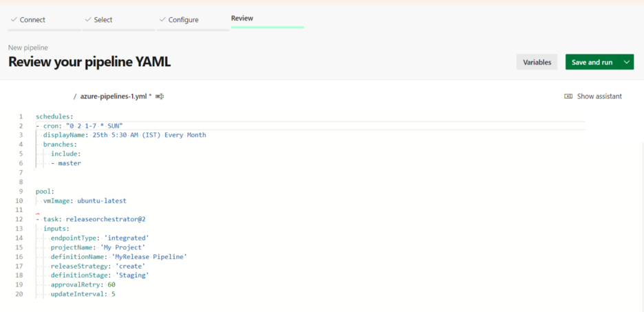Click the updateInterval value 5
Image resolution: width=644 pixels, height=312 pixels.
(x=113, y=294)
